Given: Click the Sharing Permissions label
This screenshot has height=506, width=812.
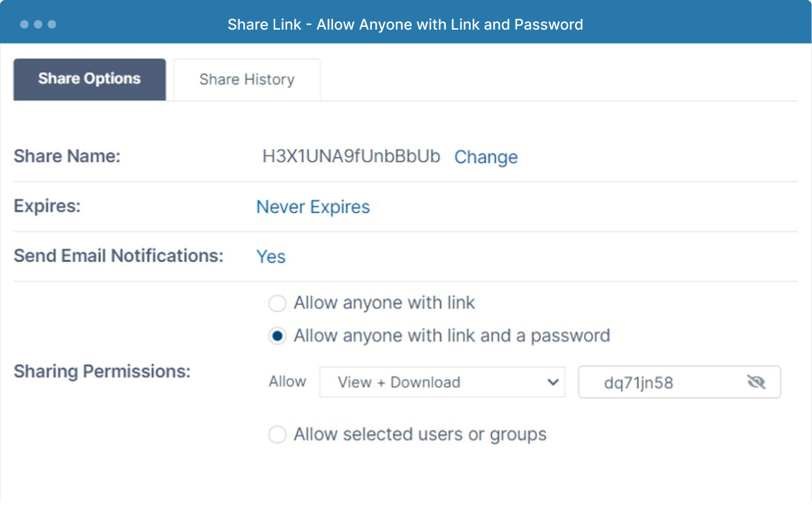Looking at the screenshot, I should coord(102,371).
